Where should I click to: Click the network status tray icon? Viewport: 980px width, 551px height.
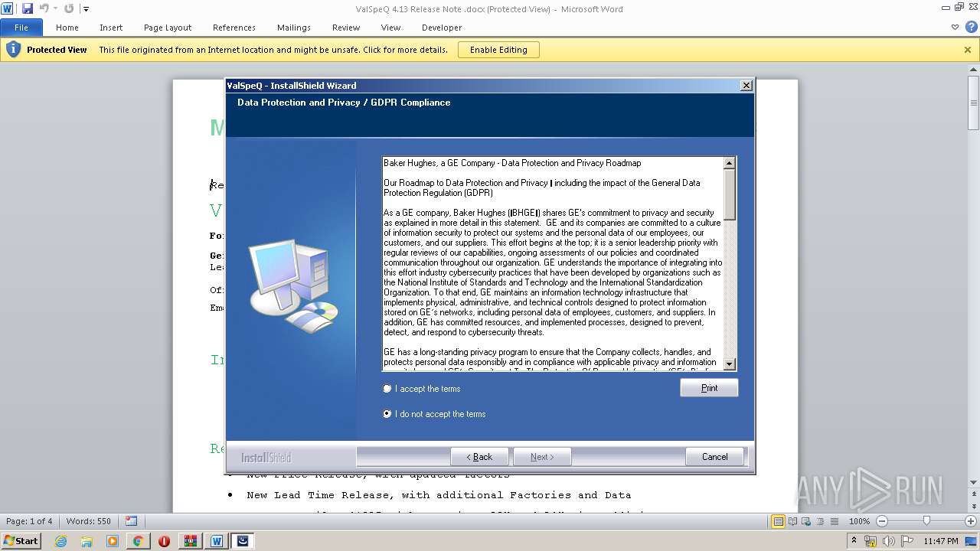[870, 541]
